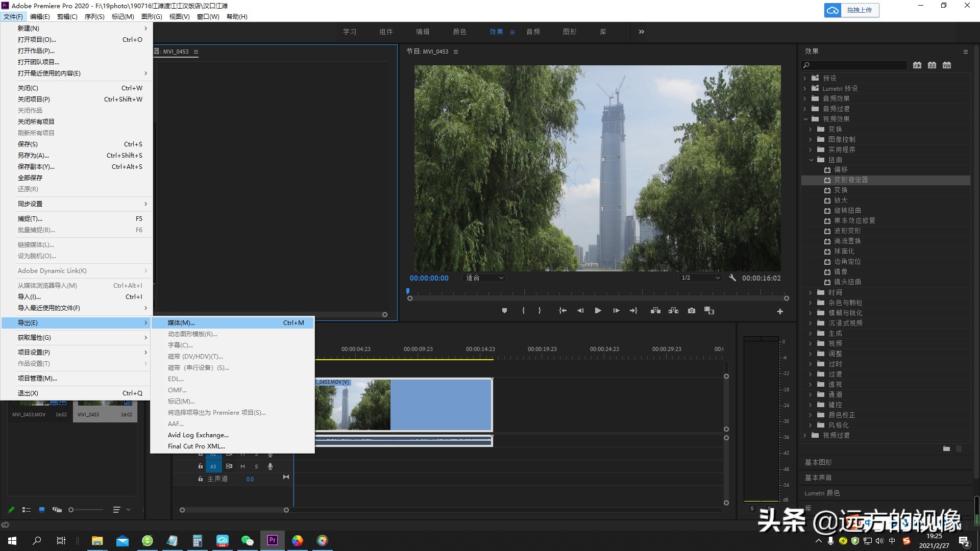The image size is (980, 551).
Task: Expand the 图像控制 folder
Action: click(811, 139)
